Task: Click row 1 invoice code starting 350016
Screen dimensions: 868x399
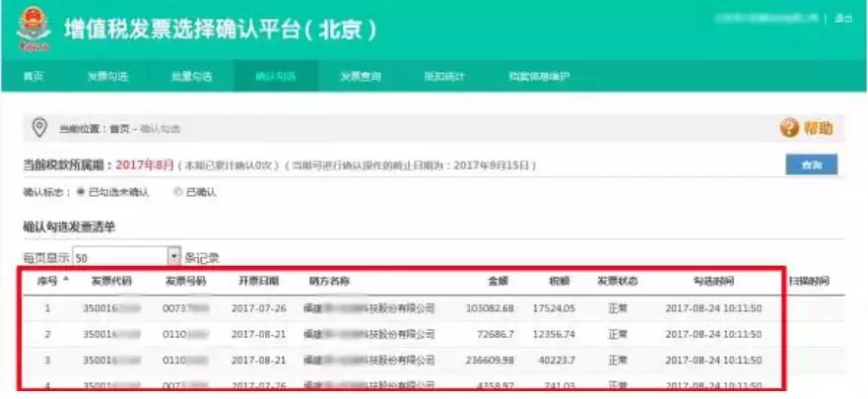Action: point(111,308)
